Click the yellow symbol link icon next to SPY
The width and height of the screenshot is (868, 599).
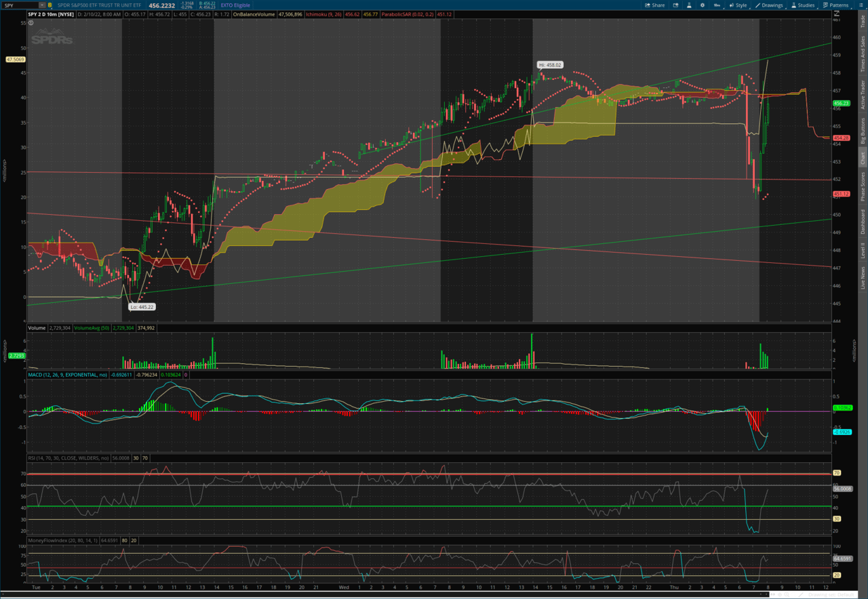coord(50,5)
